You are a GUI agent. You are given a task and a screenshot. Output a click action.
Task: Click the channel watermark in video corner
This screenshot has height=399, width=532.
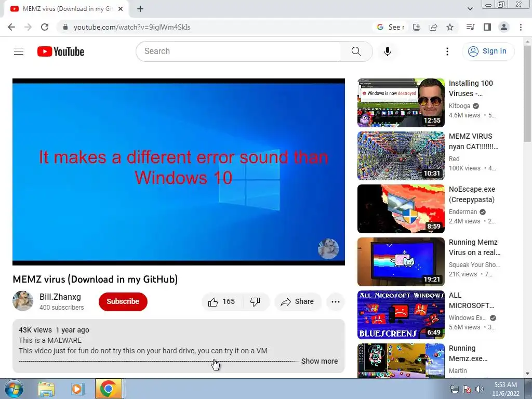328,249
